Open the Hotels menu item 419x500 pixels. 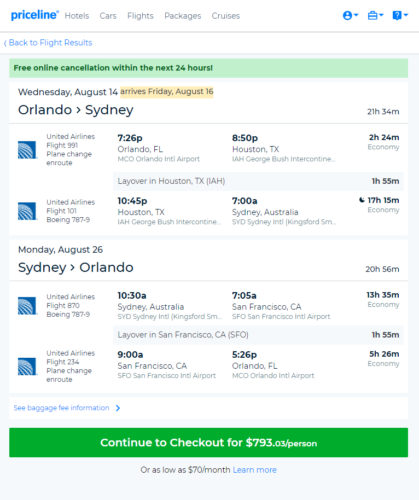tap(77, 16)
